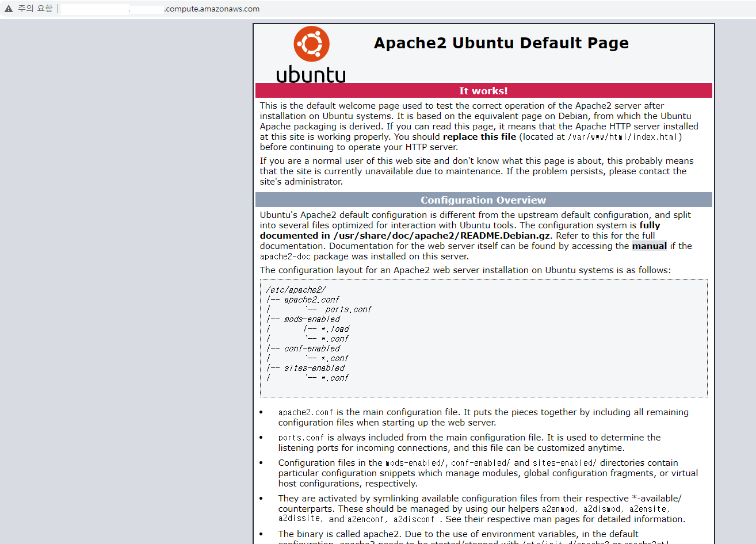Click the /var/www/html/index.html path text

[623, 137]
